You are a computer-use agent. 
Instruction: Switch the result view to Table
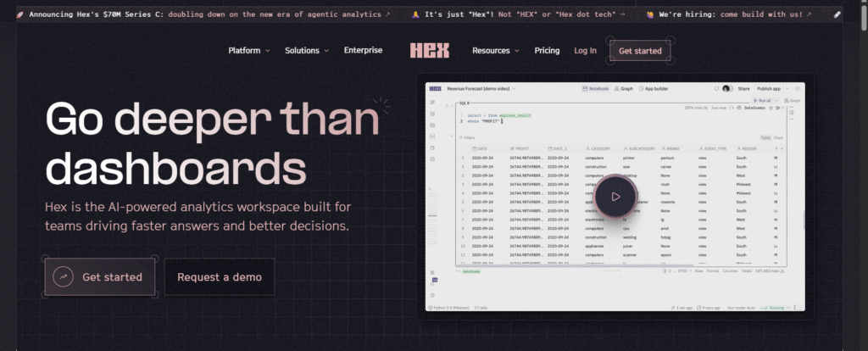click(765, 138)
